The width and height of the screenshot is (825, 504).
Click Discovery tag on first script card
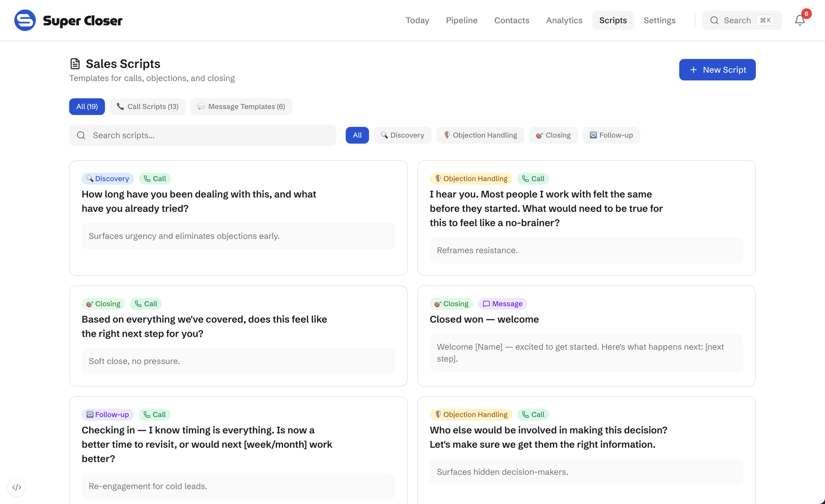click(108, 178)
